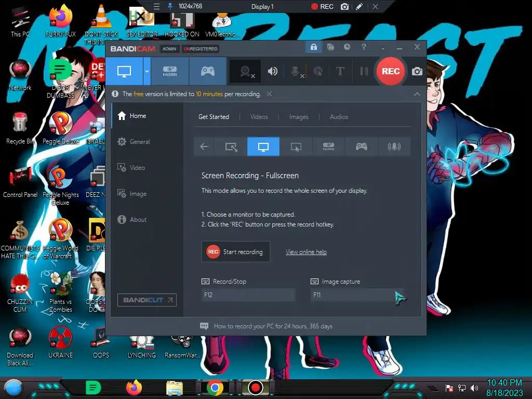
Task: Open File Explorer from the taskbar
Action: (x=175, y=388)
